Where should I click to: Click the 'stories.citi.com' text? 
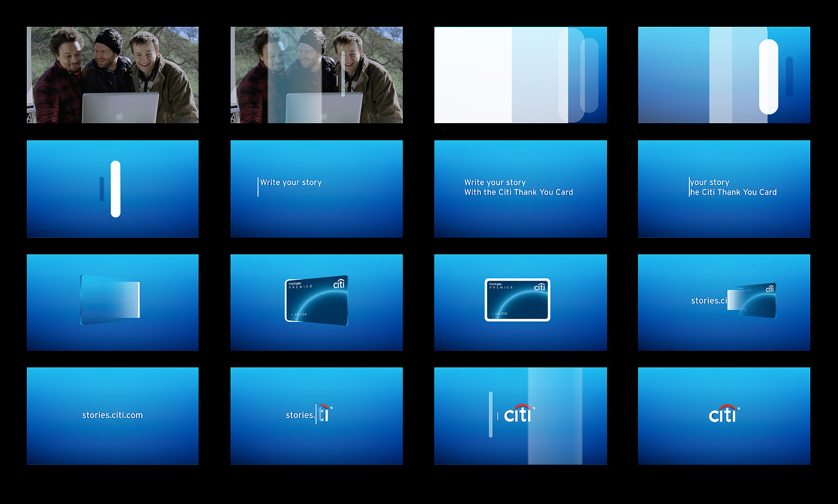[x=113, y=415]
